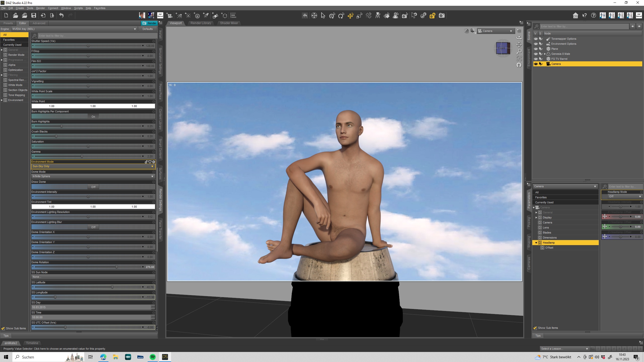Adjust the Dome Rotation slider
This screenshot has width=644, height=362.
point(116,267)
